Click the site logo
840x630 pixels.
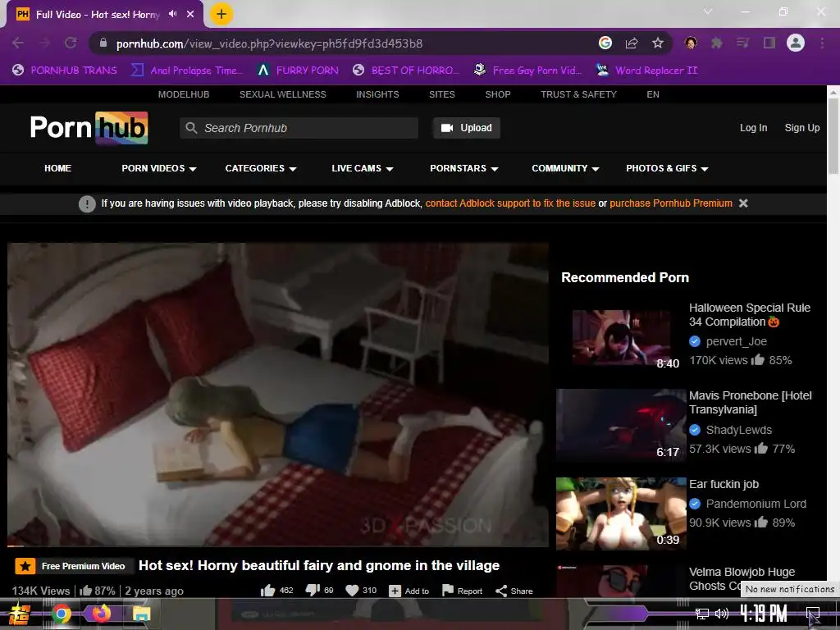pyautogui.click(x=89, y=127)
